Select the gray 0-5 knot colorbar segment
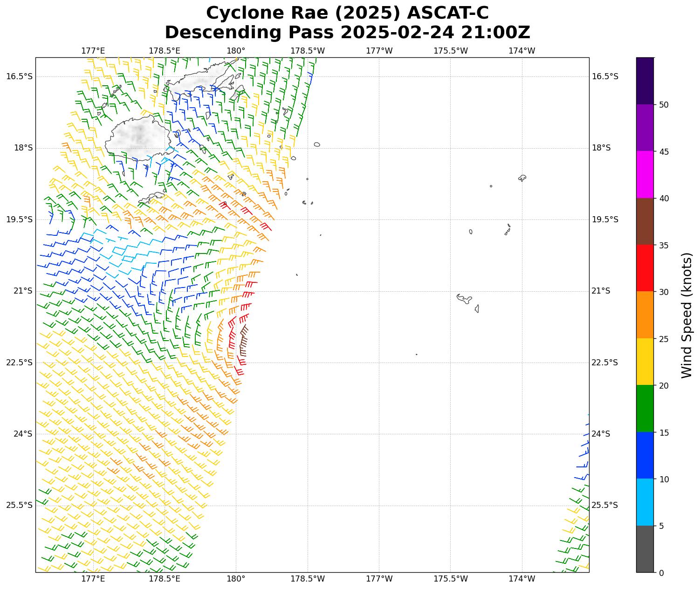Viewport: 700px width, 589px height. (x=645, y=548)
